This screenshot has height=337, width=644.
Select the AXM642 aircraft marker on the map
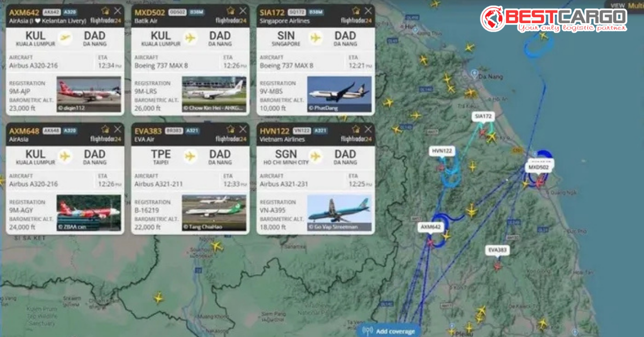[x=429, y=243]
